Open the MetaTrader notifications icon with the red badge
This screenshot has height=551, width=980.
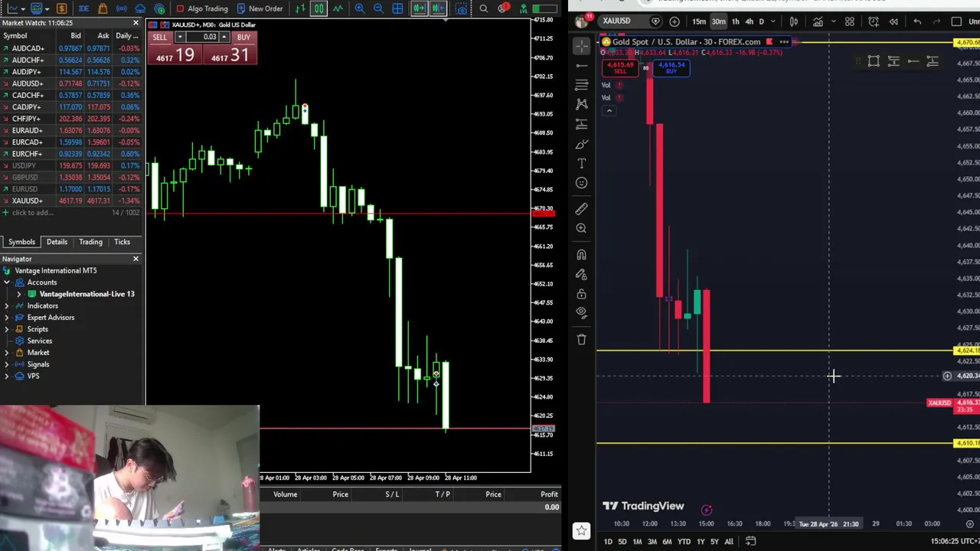click(x=503, y=8)
